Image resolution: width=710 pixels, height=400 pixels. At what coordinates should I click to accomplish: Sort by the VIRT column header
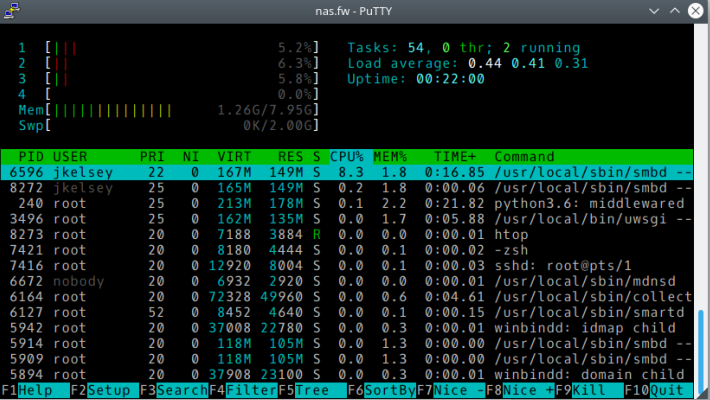(234, 157)
